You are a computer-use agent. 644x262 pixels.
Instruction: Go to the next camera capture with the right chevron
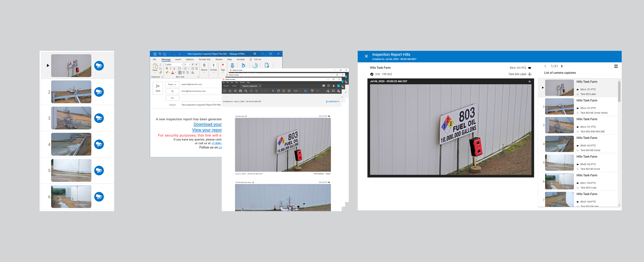(x=562, y=66)
